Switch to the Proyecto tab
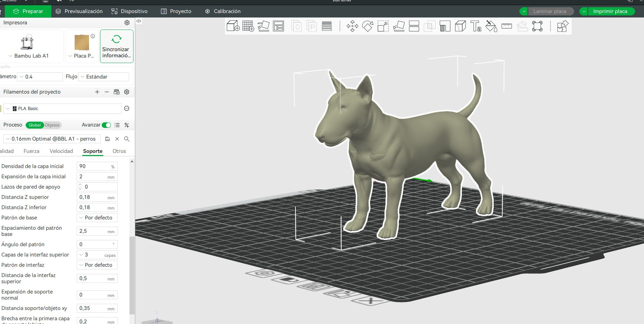Viewport: 644px width, 324px height. (176, 11)
